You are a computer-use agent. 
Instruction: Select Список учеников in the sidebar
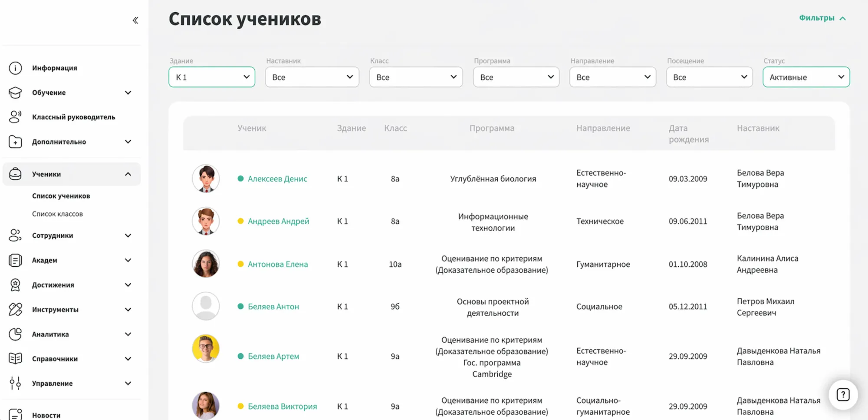pyautogui.click(x=61, y=195)
